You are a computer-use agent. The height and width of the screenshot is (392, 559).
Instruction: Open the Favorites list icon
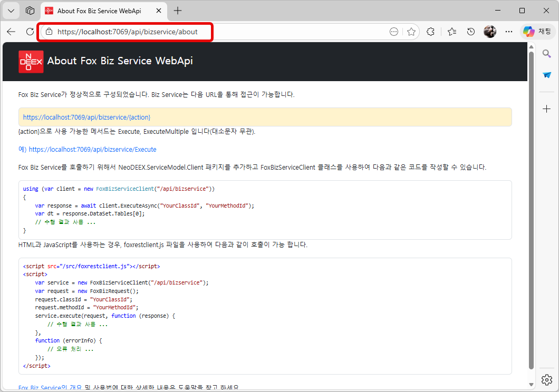coord(452,32)
